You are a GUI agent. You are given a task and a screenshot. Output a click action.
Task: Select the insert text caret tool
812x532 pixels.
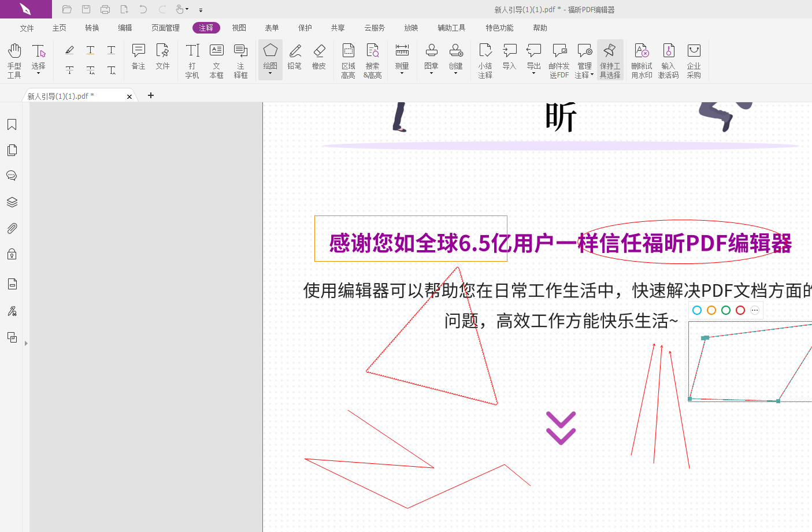pyautogui.click(x=112, y=70)
